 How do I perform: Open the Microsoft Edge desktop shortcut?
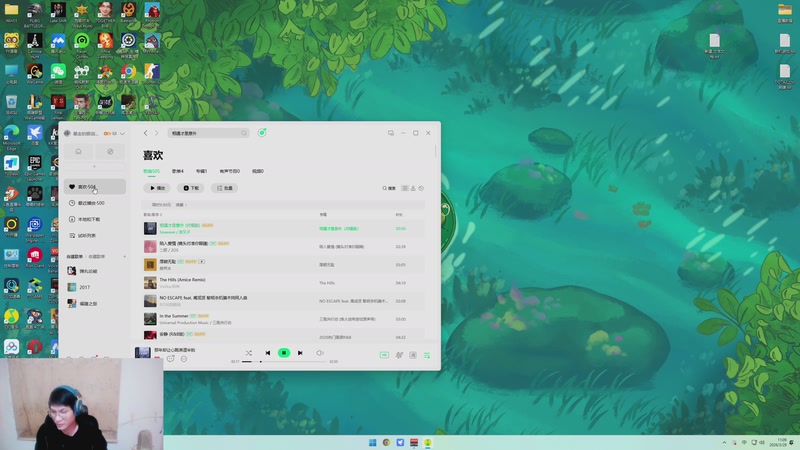[11, 136]
